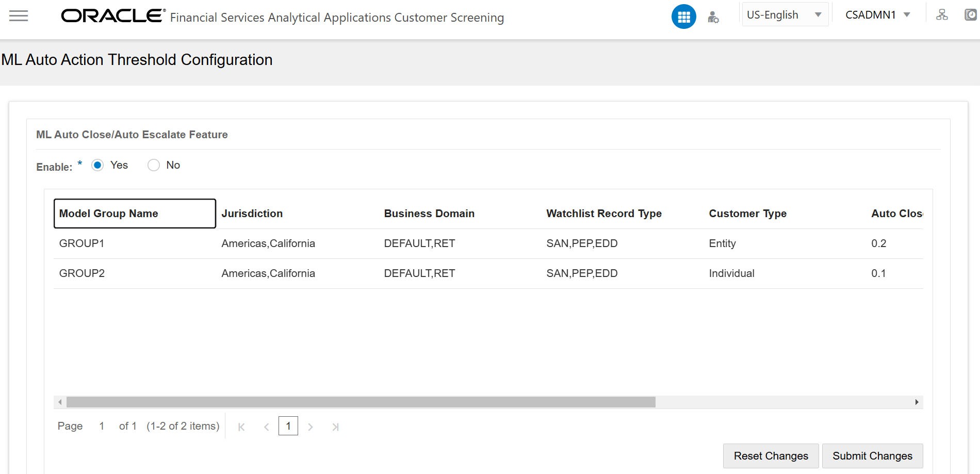Select Yes to enable ML Auto Close

(97, 165)
